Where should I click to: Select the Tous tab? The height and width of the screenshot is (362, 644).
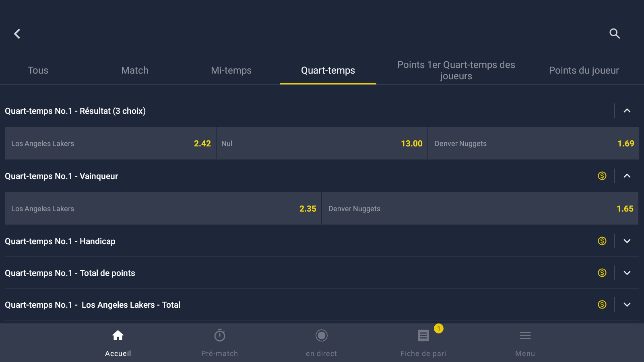(38, 70)
